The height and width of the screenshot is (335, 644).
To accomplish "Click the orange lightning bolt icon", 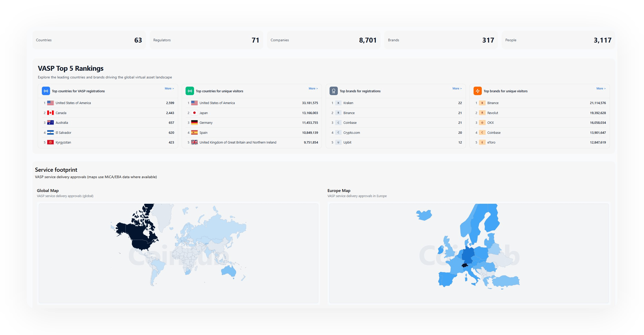I will click(477, 91).
